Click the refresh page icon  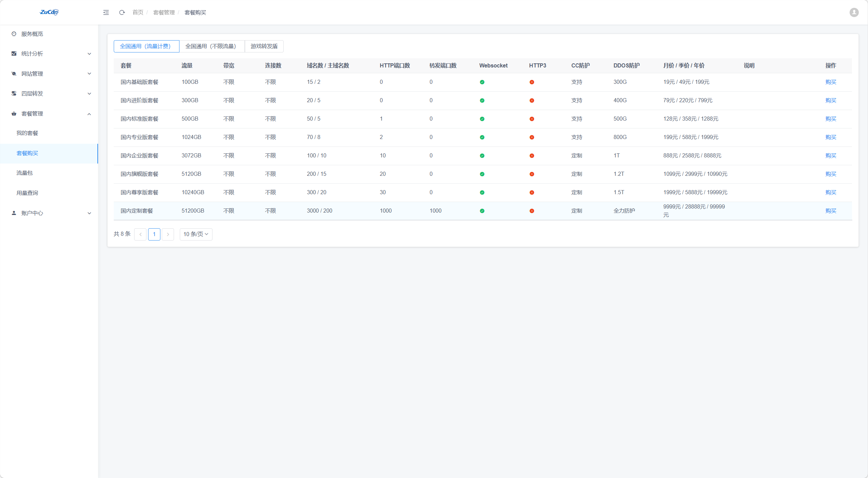(x=122, y=13)
